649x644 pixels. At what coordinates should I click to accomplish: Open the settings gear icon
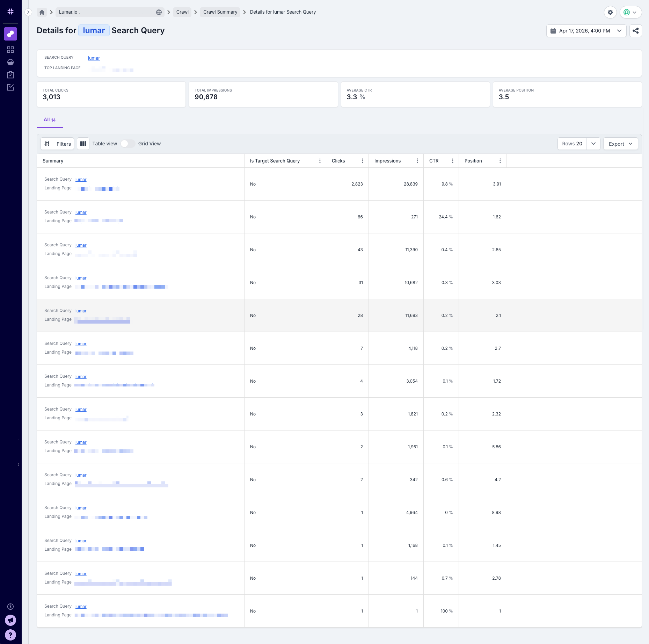[610, 12]
